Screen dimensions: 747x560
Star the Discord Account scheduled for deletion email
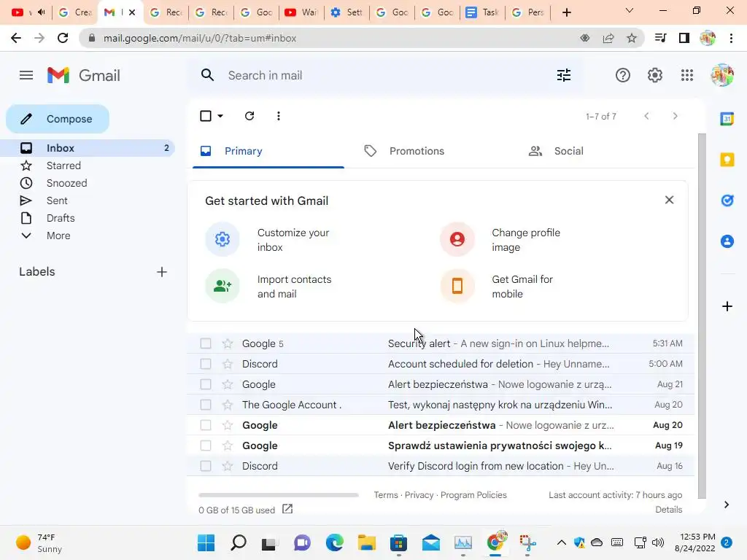pyautogui.click(x=228, y=364)
